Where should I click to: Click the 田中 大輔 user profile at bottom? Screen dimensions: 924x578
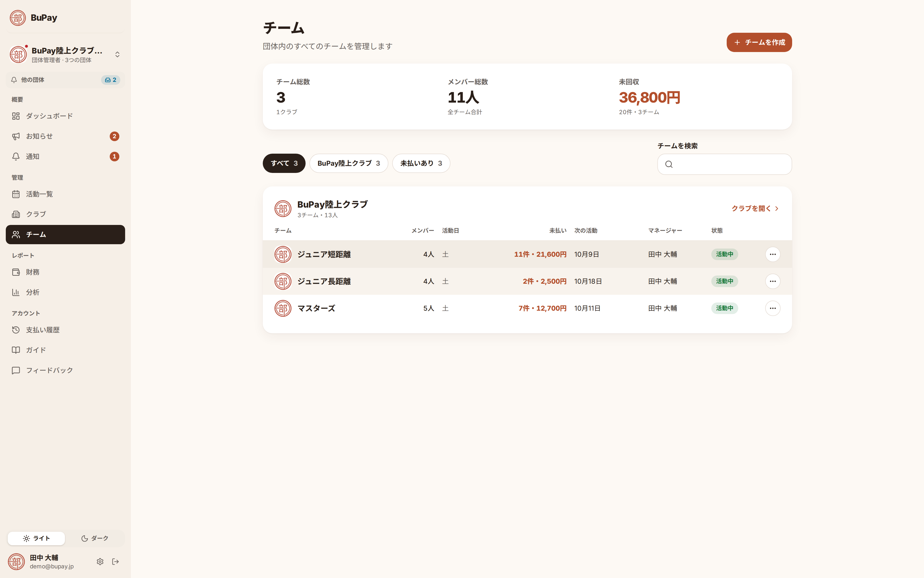41,562
